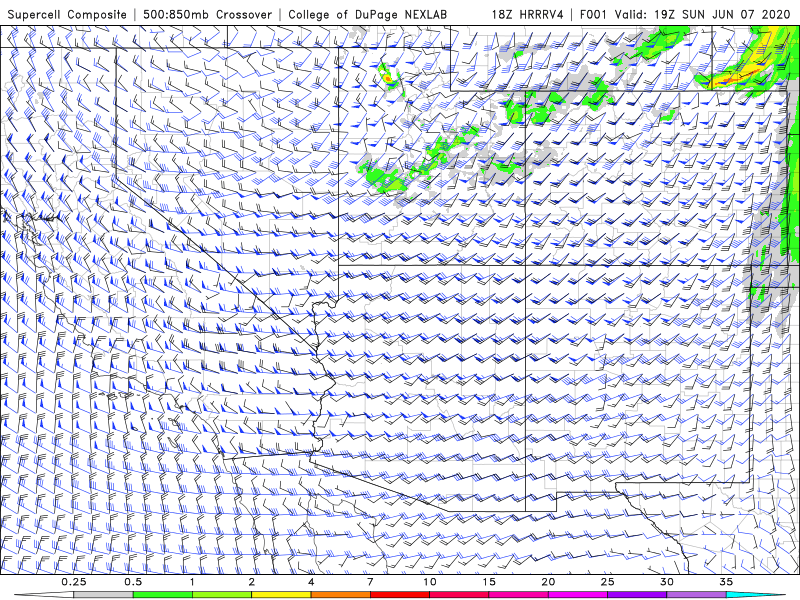
Task: Click the 0.25 colorbar label
Action: pos(74,582)
